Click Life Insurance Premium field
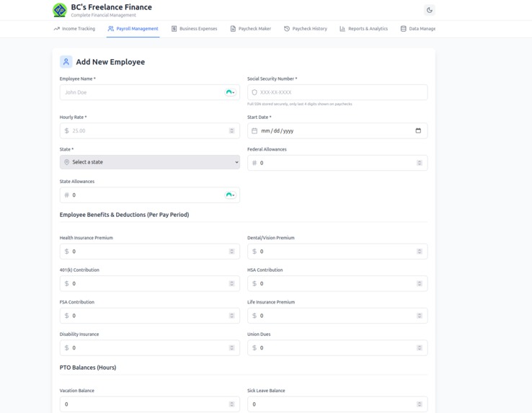 tap(337, 316)
